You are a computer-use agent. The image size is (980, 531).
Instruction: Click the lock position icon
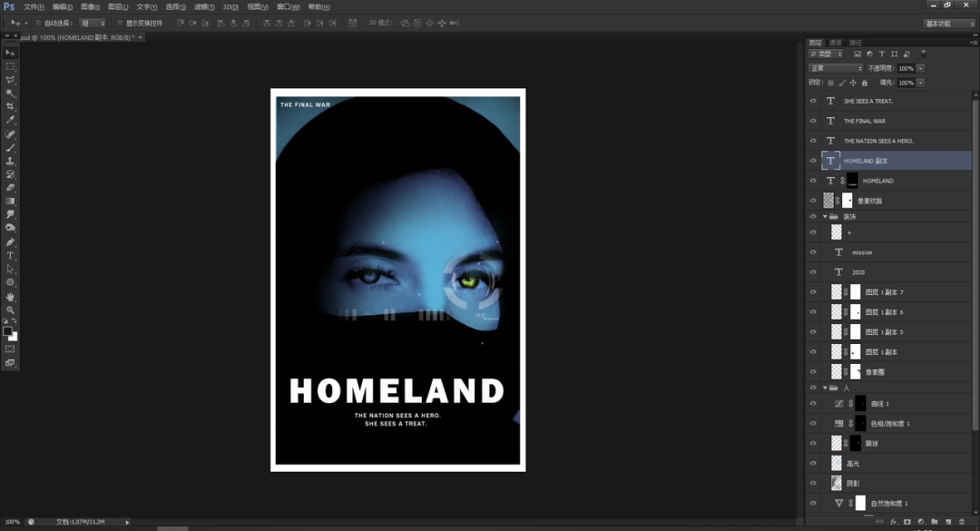853,83
